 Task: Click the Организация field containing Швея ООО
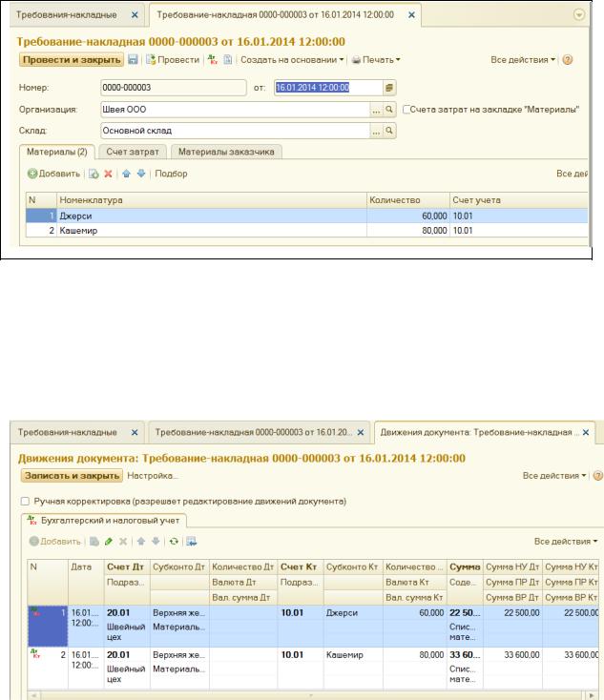(236, 110)
